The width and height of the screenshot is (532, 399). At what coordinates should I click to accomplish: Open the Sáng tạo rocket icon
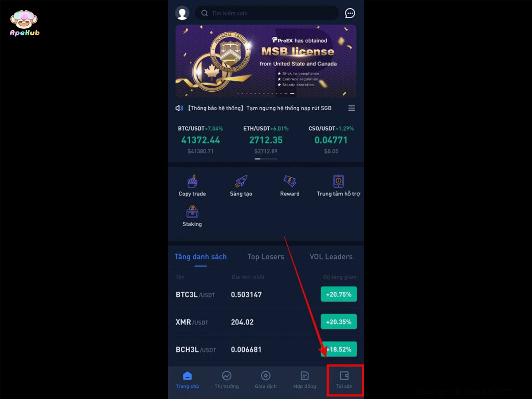pyautogui.click(x=241, y=181)
